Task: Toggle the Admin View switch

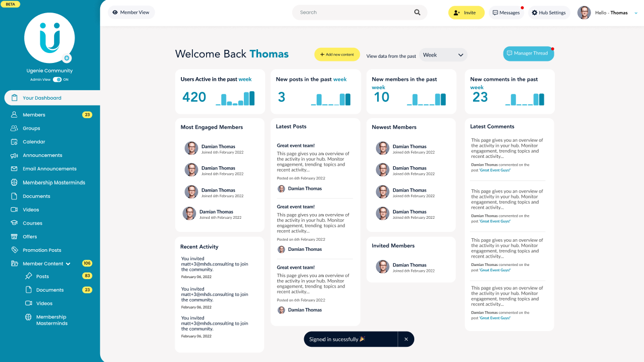Action: tap(57, 80)
